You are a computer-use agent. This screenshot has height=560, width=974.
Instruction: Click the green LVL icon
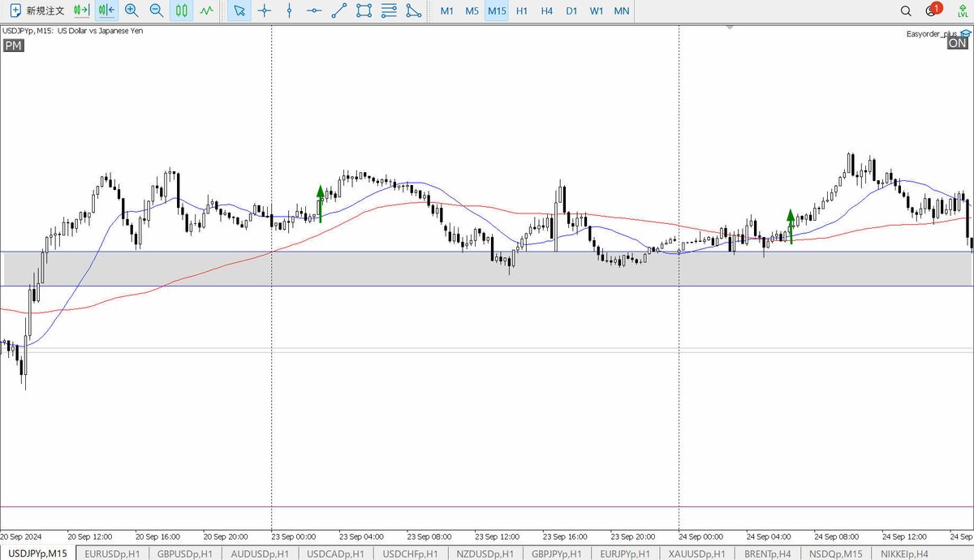point(962,11)
